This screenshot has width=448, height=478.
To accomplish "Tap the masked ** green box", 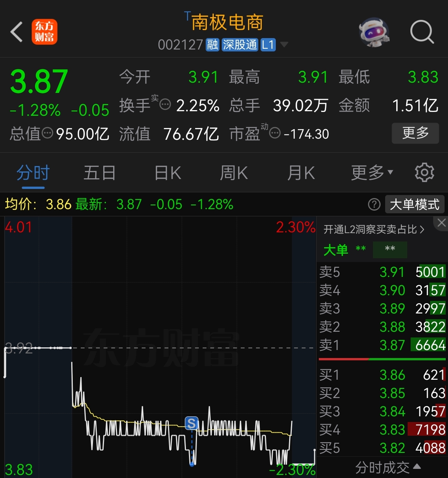I will pos(390,249).
